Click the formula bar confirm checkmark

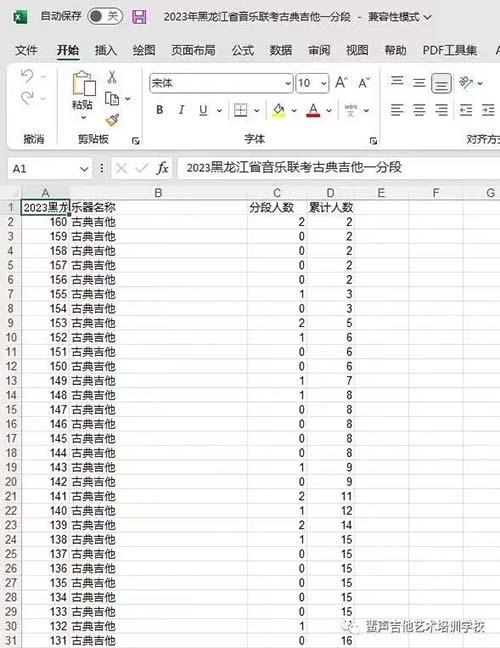(x=142, y=168)
